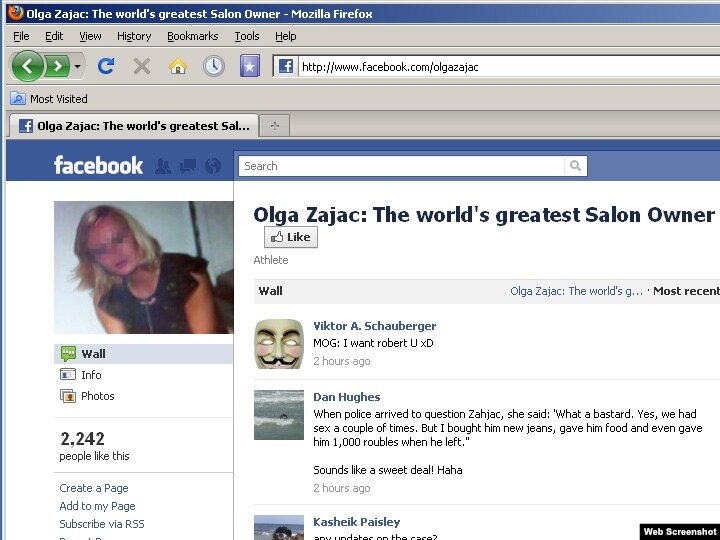The width and height of the screenshot is (720, 540).
Task: Click the Facebook favicon in address bar
Action: [x=286, y=67]
